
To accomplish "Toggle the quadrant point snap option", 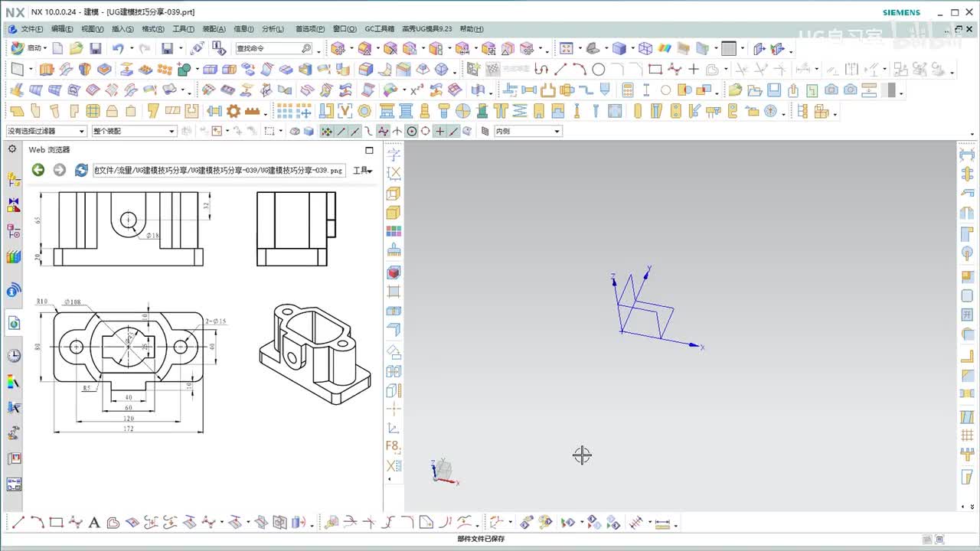I will coord(426,132).
